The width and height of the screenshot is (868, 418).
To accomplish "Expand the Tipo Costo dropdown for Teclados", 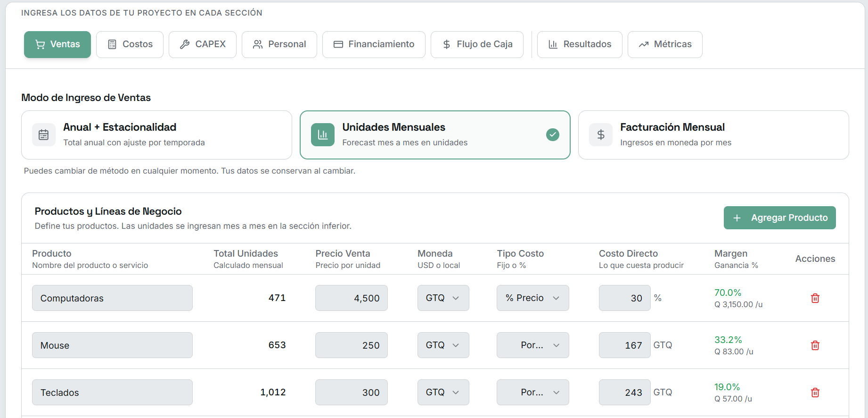I will (533, 393).
